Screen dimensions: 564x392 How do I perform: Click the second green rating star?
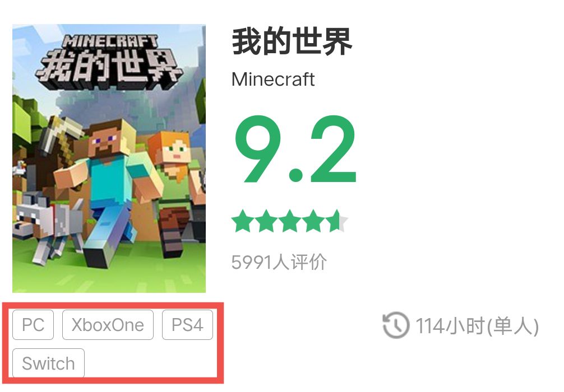pyautogui.click(x=266, y=221)
